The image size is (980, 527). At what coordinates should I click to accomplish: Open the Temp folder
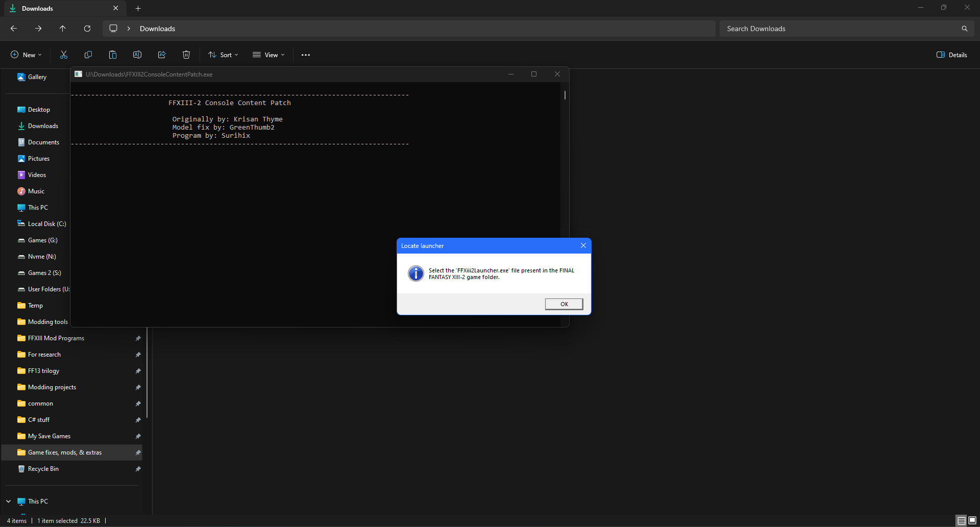[35, 306]
